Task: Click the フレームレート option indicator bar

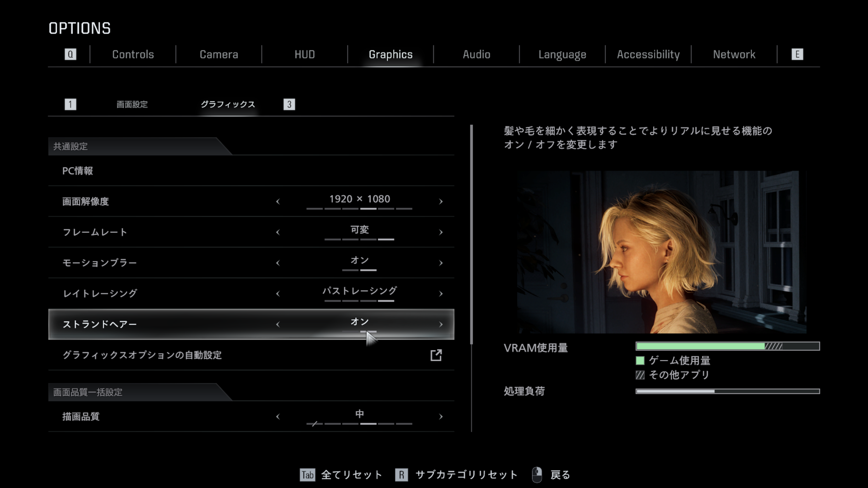Action: point(359,239)
